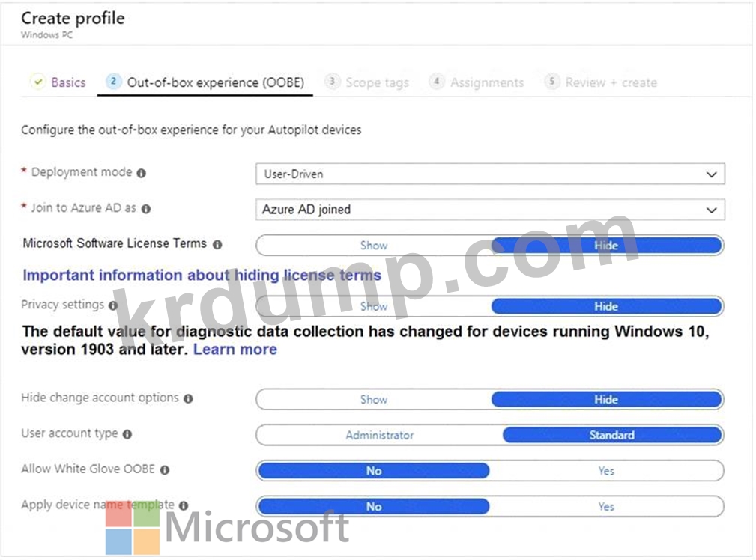
Task: Click the Deployment mode field label
Action: 82,172
